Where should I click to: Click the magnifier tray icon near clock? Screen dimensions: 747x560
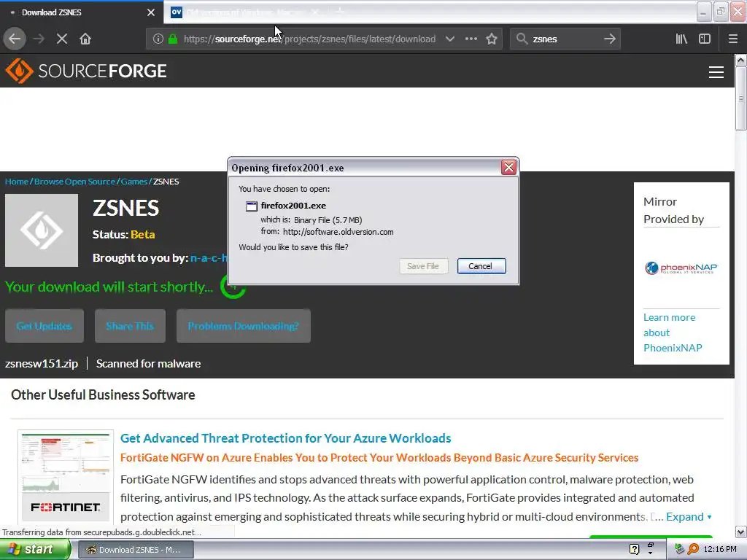[693, 550]
